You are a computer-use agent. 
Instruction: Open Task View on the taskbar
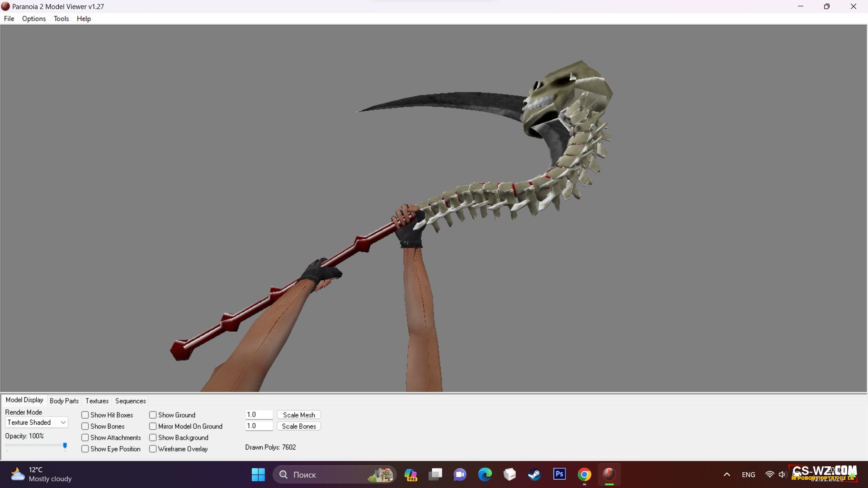(x=435, y=474)
